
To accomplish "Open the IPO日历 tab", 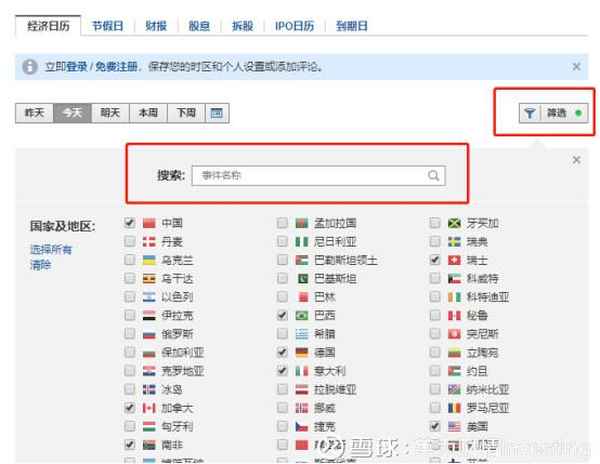I will coord(295,26).
